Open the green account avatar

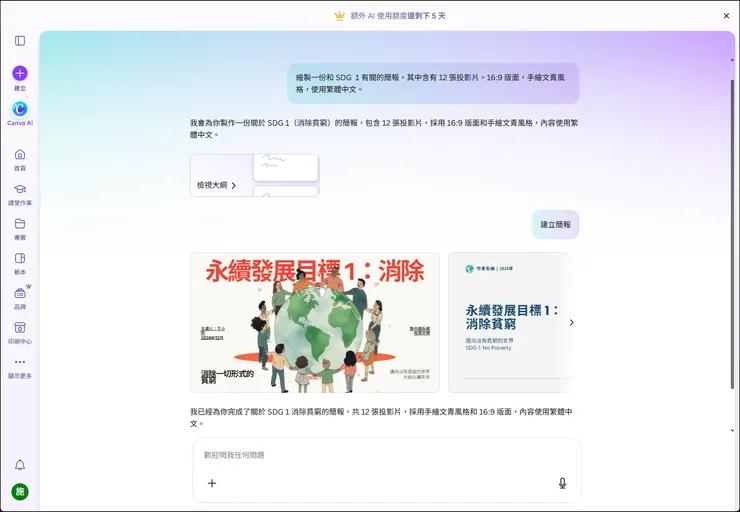[20, 492]
